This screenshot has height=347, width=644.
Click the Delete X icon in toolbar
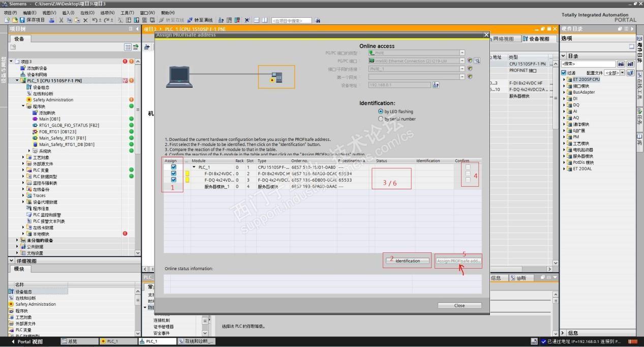click(85, 20)
